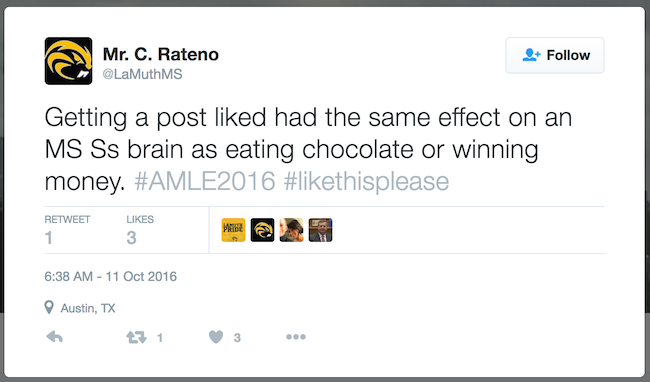Click the retweet count next to arrows
650x382 pixels.
click(x=160, y=338)
